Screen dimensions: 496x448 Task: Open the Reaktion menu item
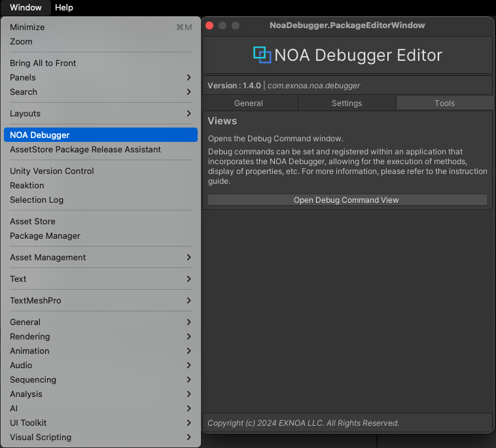101,186
